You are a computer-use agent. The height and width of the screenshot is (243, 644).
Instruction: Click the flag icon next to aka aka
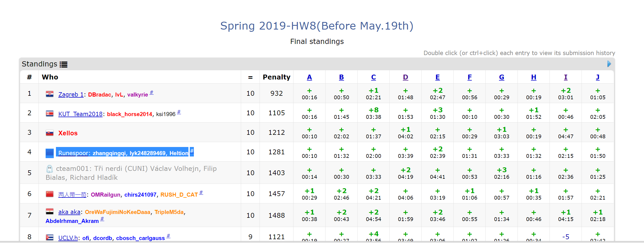49,212
